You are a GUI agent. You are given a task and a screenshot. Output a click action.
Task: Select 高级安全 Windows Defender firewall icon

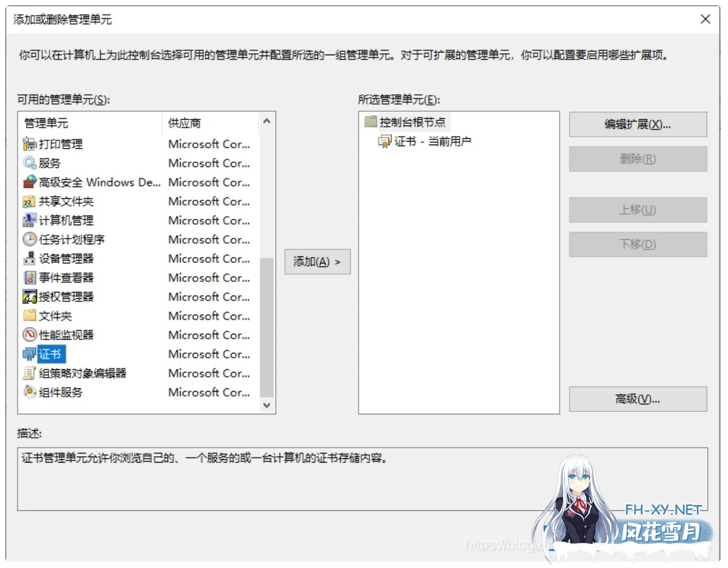30,182
